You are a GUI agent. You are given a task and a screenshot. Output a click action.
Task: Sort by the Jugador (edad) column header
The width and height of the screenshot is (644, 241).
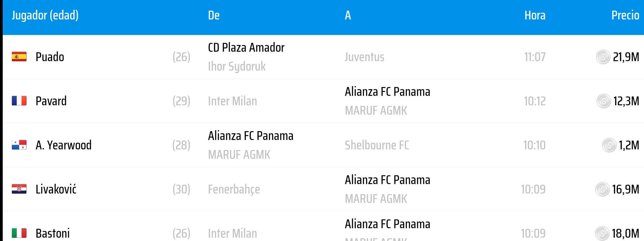(45, 15)
